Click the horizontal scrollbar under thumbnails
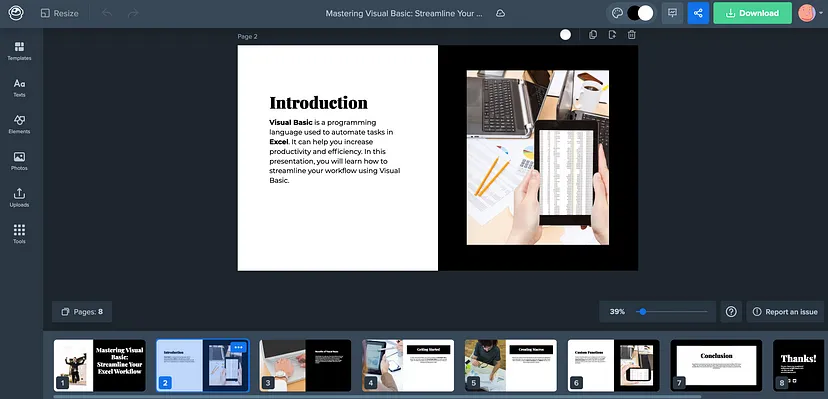The width and height of the screenshot is (828, 399). [377, 396]
